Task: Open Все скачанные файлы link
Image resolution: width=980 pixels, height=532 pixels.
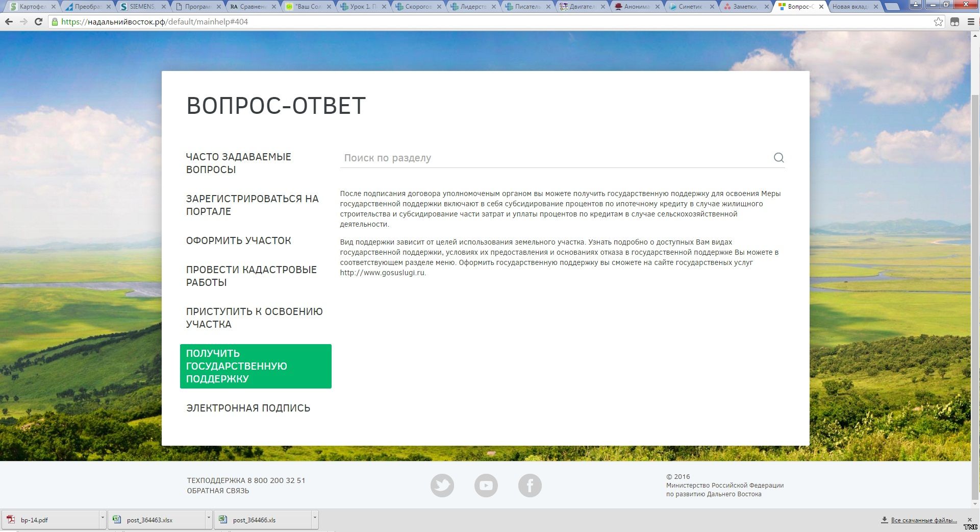Action: click(x=923, y=520)
